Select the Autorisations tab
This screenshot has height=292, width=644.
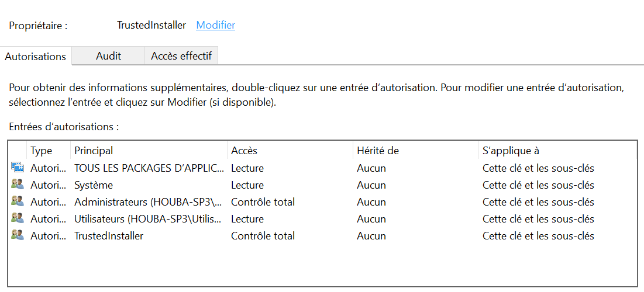tap(36, 56)
